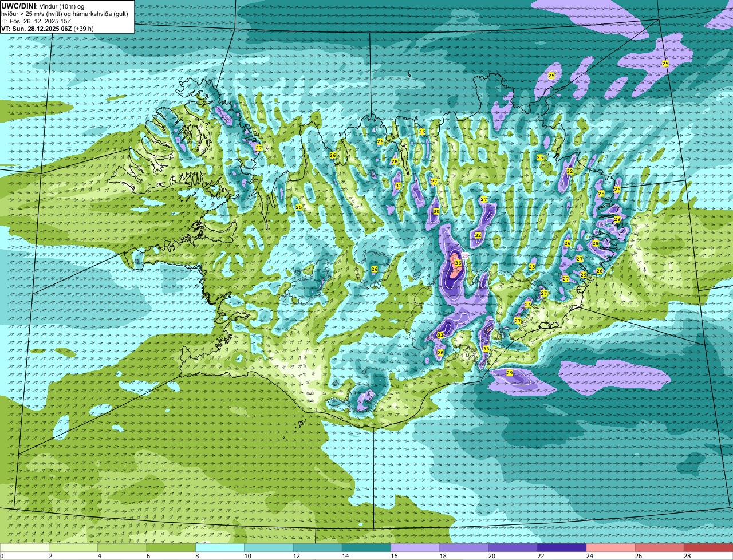Click the legend tick label "12"

296,556
